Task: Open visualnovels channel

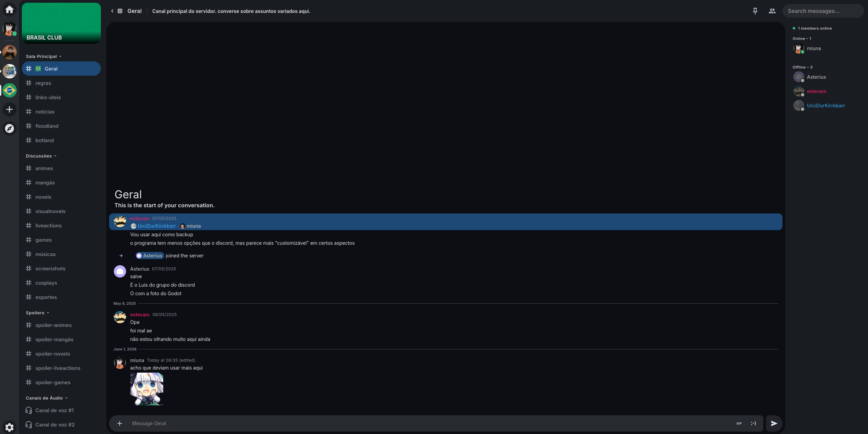Action: [x=61, y=211]
